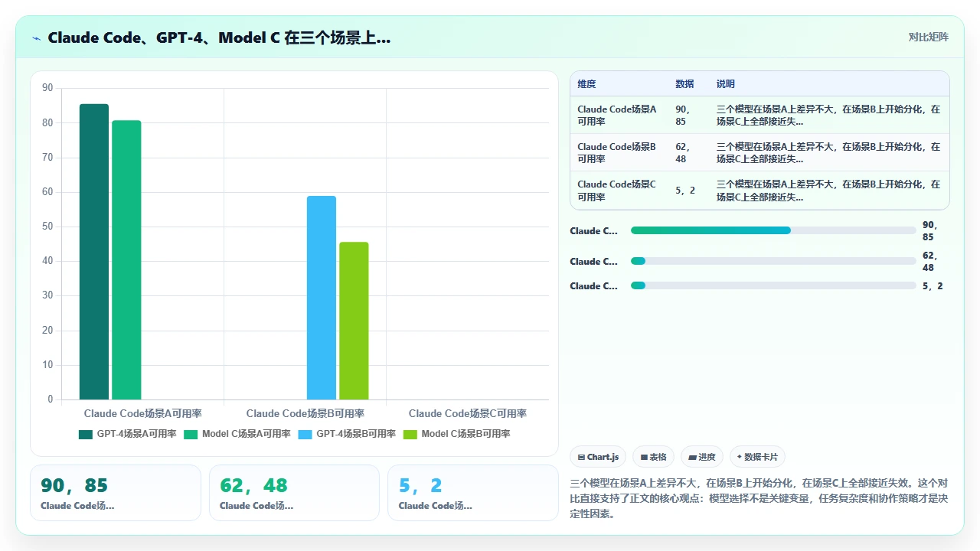Click the summary paragraph starting 三个模型在场景A

click(x=759, y=498)
